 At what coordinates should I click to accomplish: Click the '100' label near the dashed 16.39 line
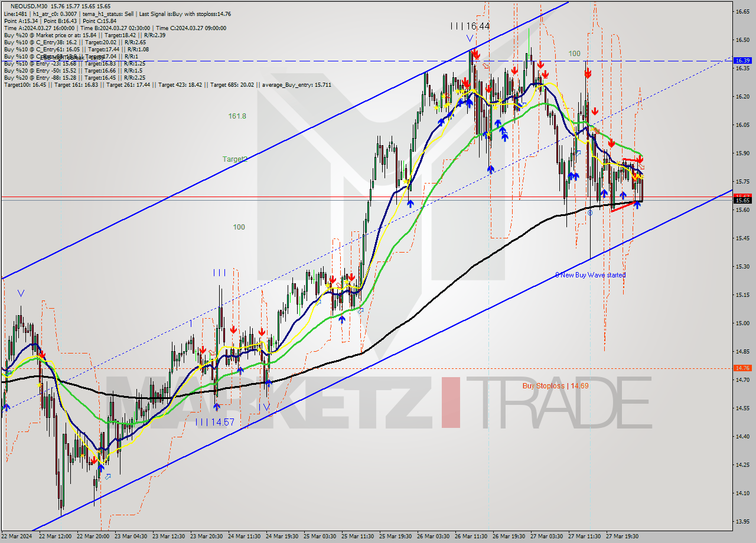click(574, 54)
